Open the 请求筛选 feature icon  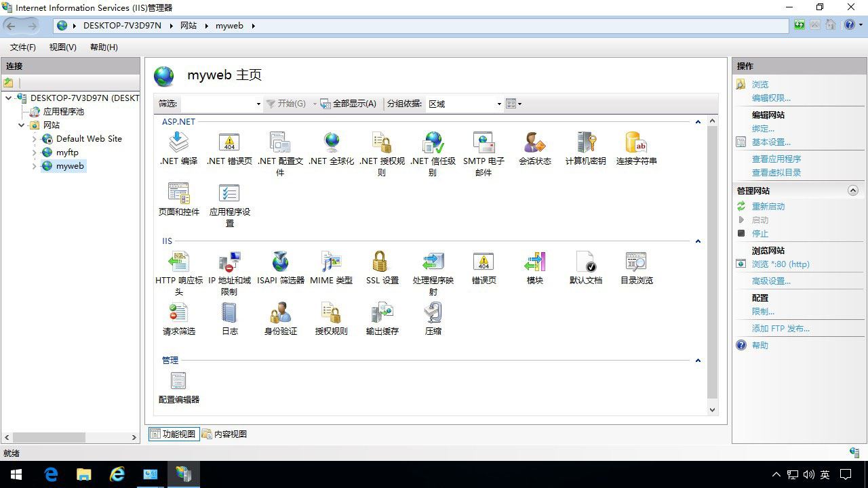178,312
